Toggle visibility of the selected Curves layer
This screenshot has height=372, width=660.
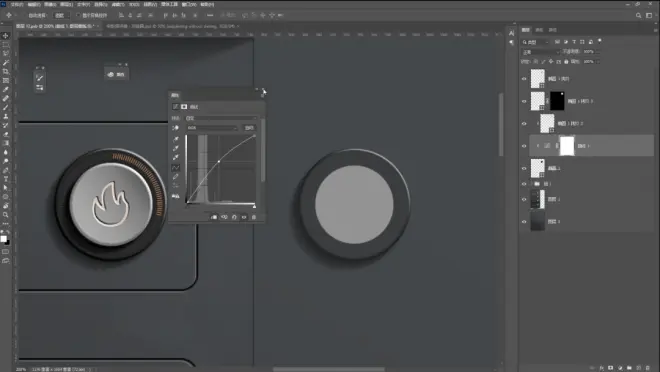point(524,146)
